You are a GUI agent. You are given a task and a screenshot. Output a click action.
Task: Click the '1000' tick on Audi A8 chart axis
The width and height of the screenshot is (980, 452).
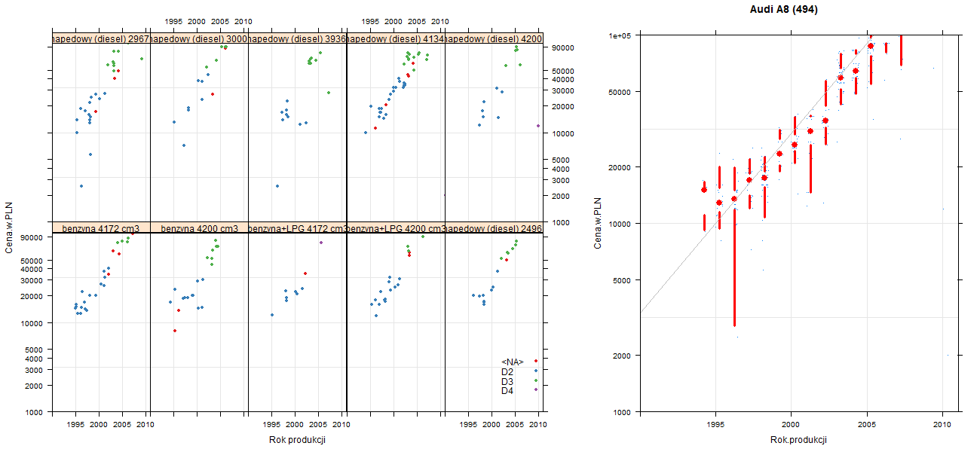point(622,412)
